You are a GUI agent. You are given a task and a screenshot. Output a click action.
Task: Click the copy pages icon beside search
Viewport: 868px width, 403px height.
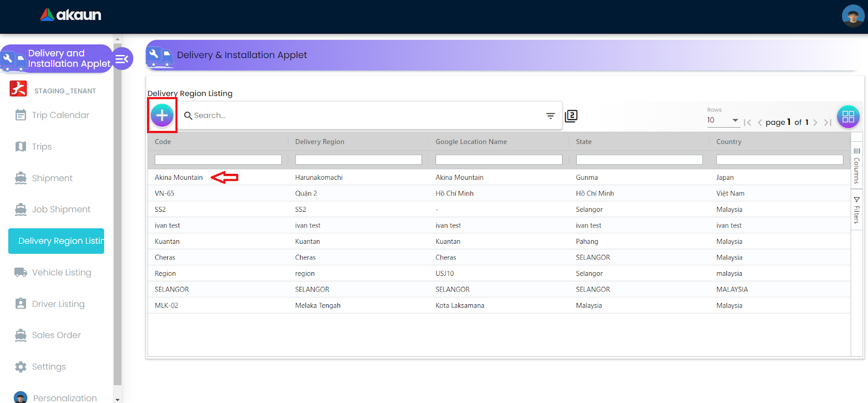coord(571,116)
